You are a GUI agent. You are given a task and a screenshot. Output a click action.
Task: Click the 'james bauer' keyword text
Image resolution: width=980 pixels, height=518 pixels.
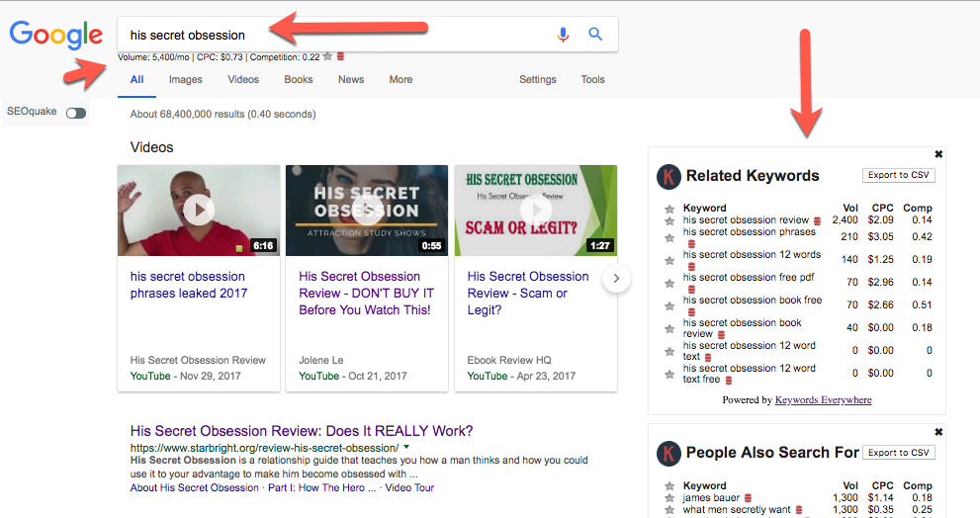[x=711, y=497]
